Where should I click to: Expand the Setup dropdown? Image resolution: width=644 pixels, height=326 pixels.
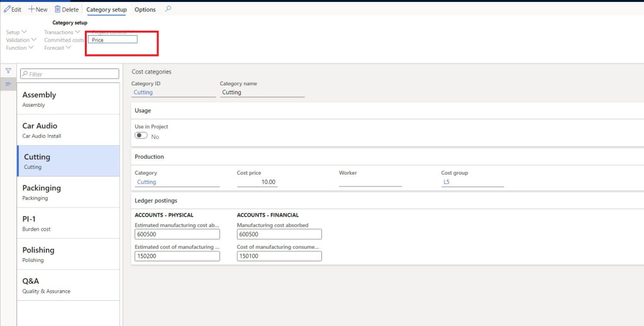16,32
